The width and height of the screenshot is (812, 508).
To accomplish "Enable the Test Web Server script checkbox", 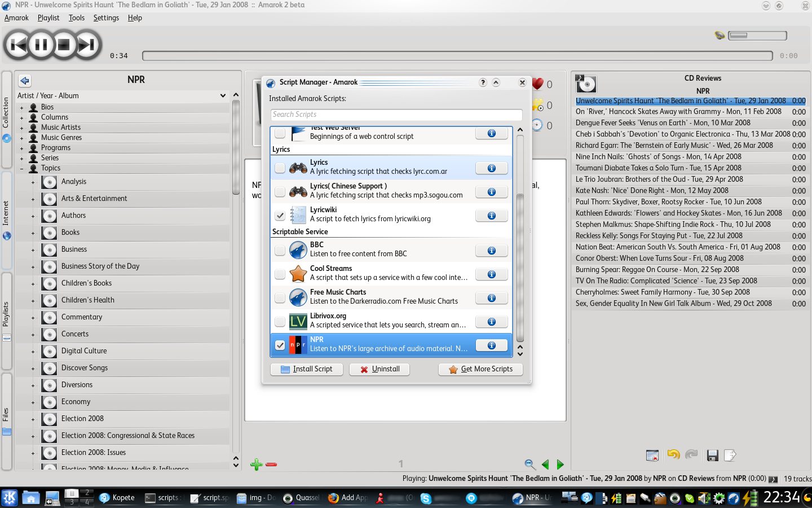I will pyautogui.click(x=280, y=133).
